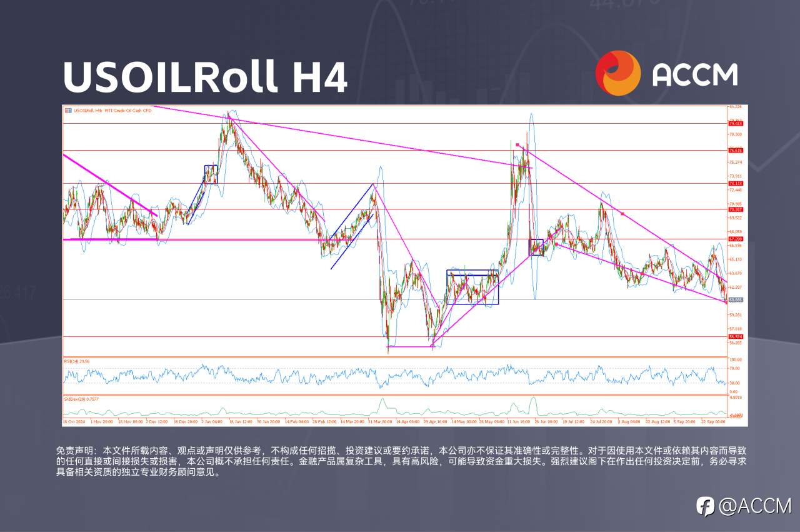Select the red 67.280 price label
The image size is (800, 532).
735,239
